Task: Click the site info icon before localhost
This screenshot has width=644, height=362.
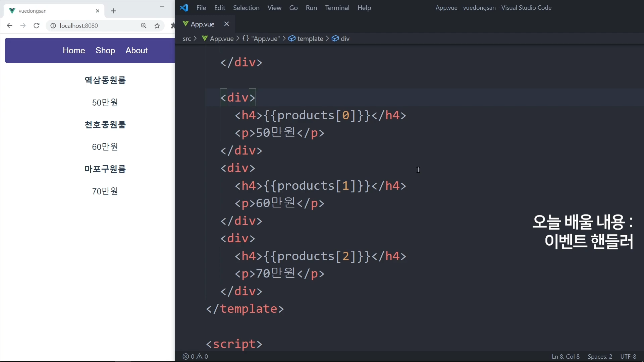Action: (x=53, y=26)
